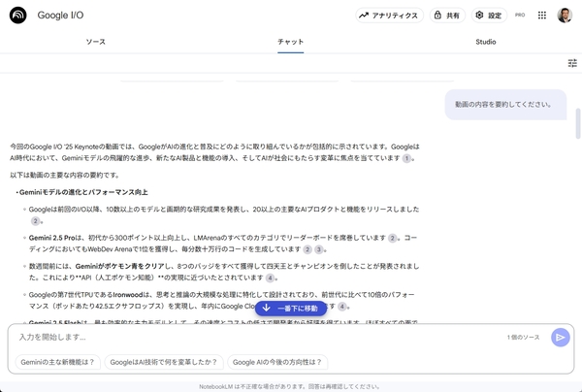Click the user profile avatar
The image size is (582, 392).
565,16
